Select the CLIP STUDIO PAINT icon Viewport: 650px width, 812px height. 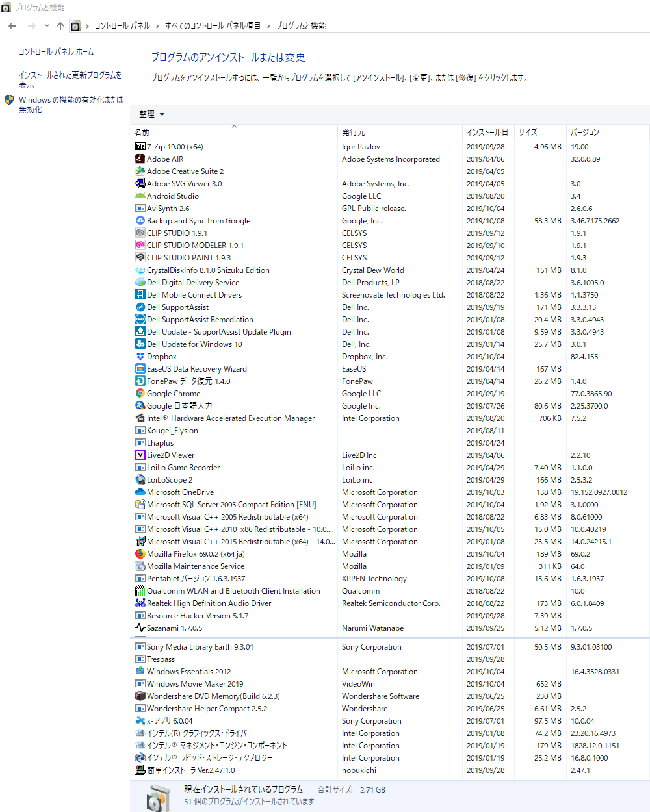(140, 258)
